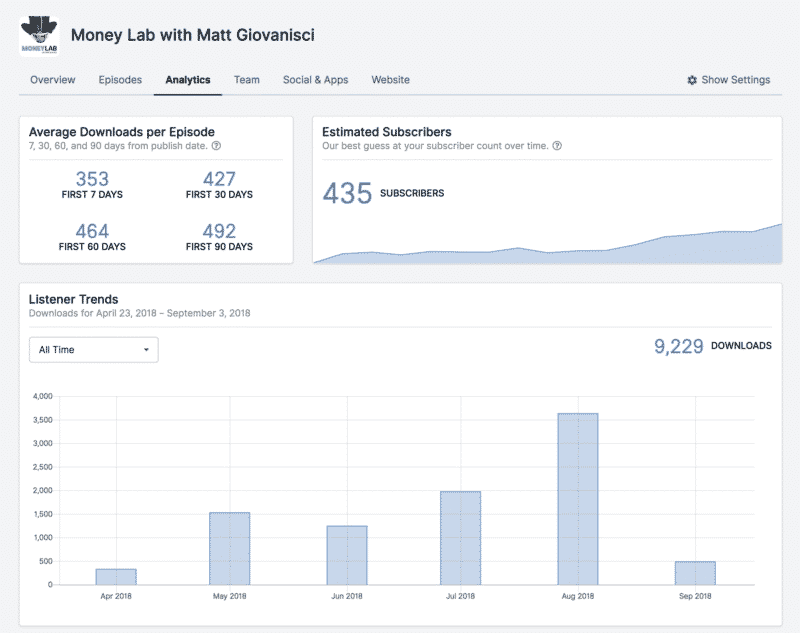Go to the Team tab

(x=246, y=80)
